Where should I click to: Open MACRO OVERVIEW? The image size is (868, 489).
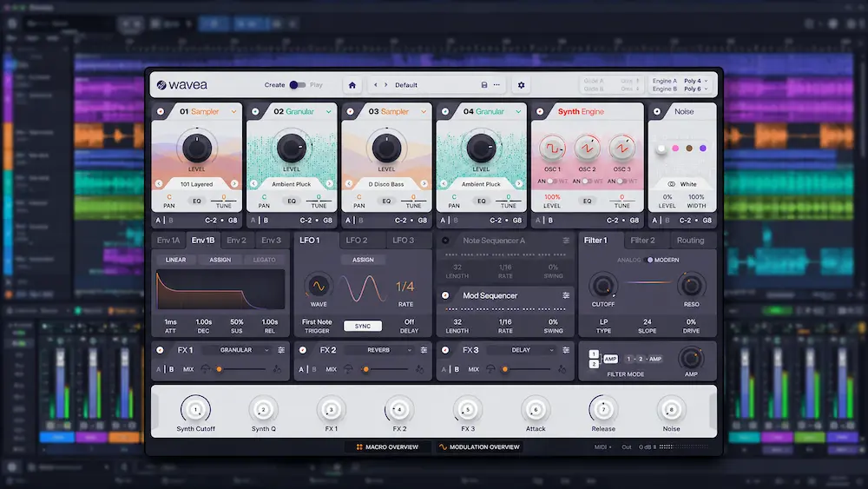(x=387, y=447)
